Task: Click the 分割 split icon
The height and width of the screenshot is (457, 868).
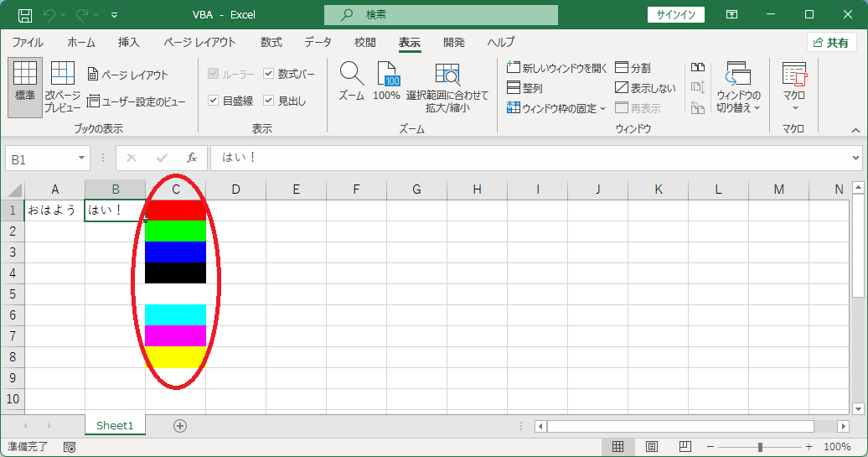Action: (633, 68)
